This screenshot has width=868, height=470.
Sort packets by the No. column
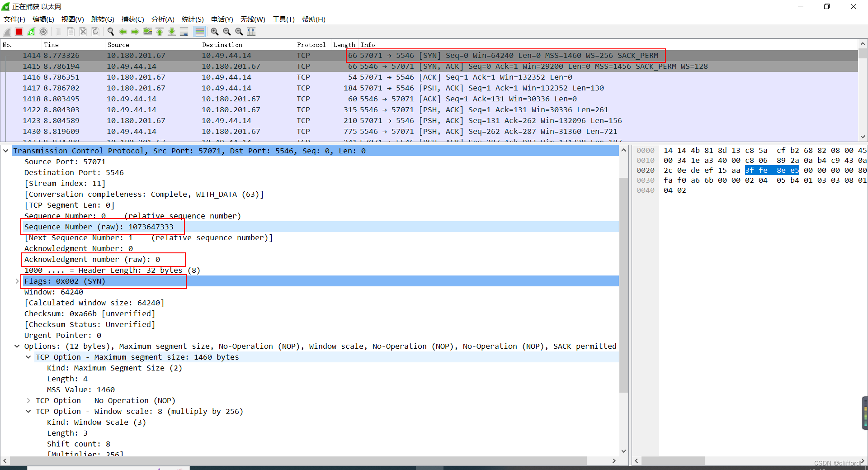pos(21,45)
